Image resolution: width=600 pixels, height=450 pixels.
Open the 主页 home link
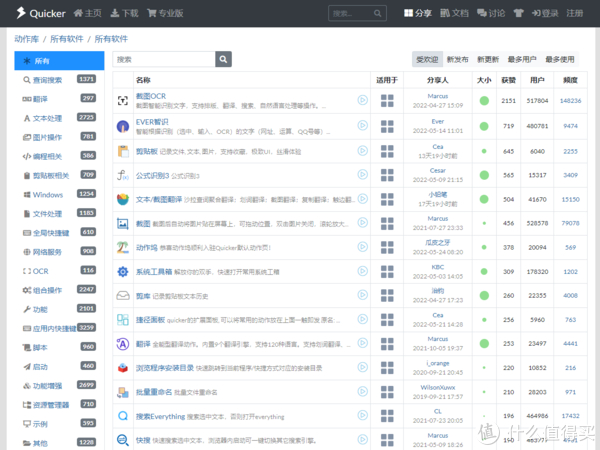(88, 13)
